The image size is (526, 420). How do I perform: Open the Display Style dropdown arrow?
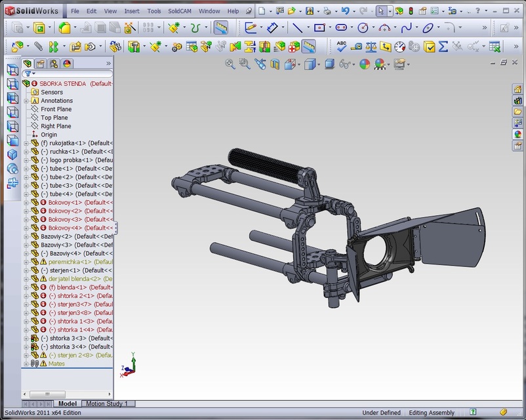point(319,64)
